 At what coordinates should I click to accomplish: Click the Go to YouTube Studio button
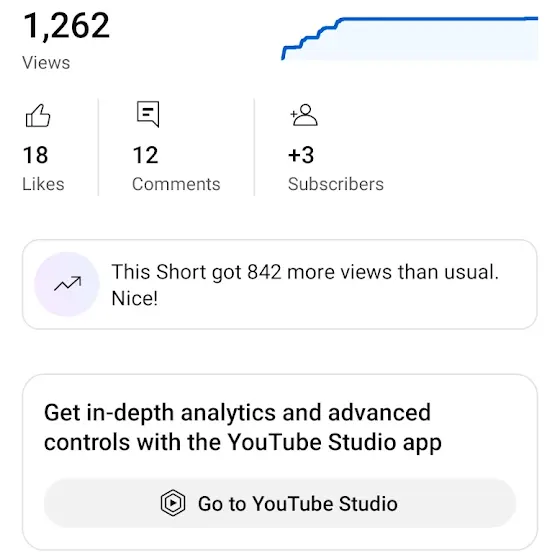click(x=280, y=503)
